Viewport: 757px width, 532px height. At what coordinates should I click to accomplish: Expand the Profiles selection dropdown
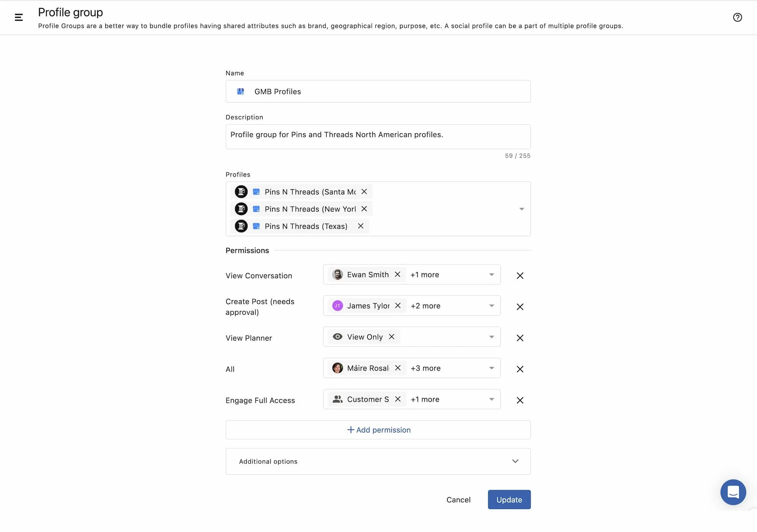point(521,209)
